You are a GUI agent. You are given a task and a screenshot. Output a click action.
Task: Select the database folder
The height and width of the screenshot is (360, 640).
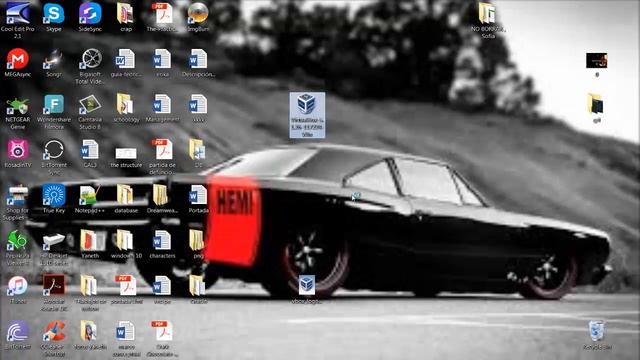click(126, 199)
